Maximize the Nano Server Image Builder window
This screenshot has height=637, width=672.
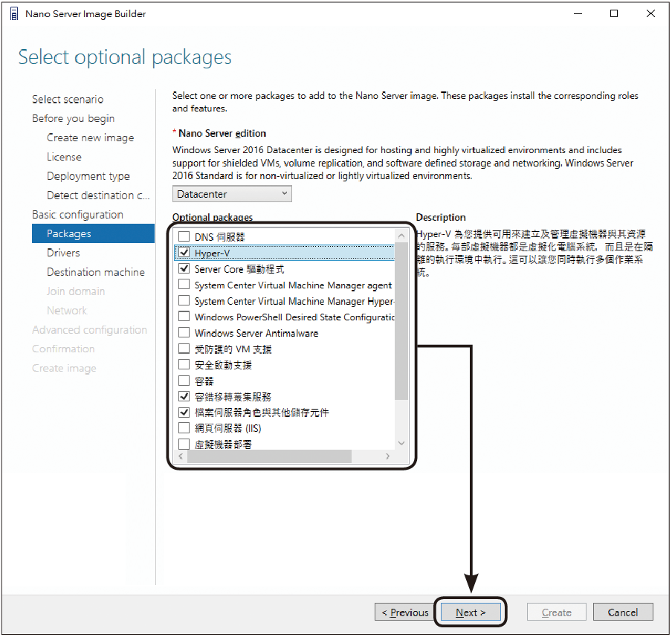pos(614,13)
